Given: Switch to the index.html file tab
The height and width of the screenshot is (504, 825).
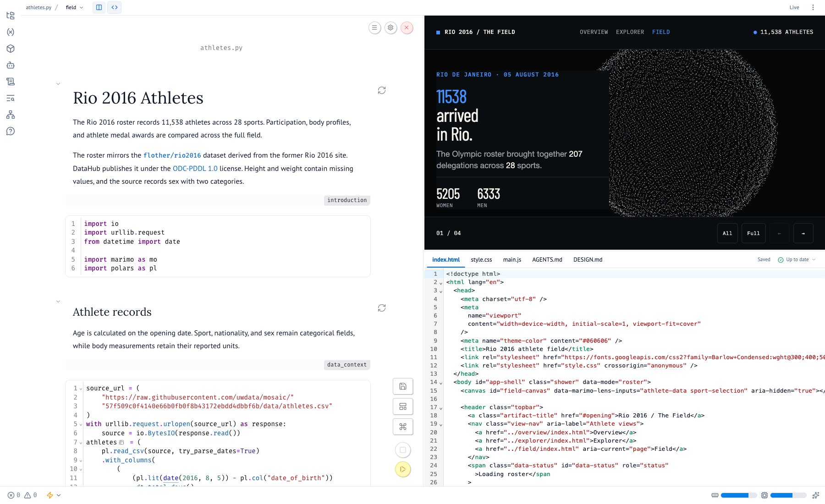Looking at the screenshot, I should point(446,260).
